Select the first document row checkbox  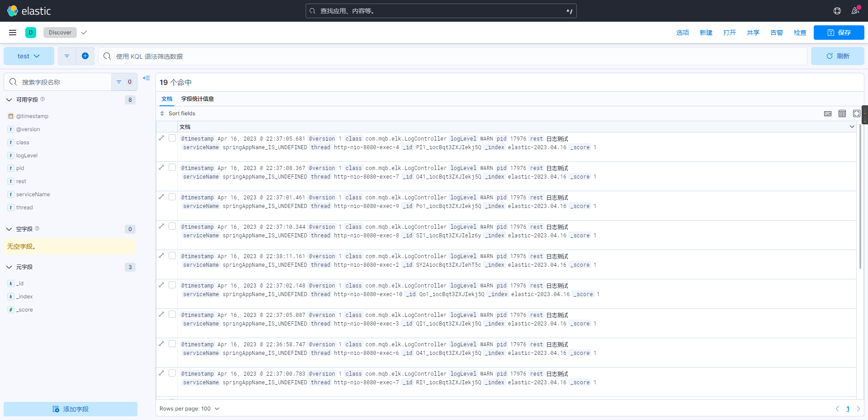point(172,138)
